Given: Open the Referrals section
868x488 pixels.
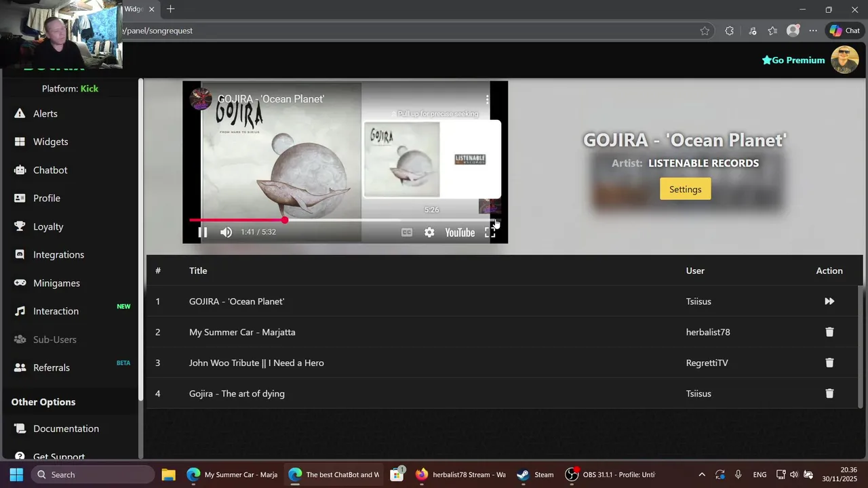Looking at the screenshot, I should coord(51,367).
